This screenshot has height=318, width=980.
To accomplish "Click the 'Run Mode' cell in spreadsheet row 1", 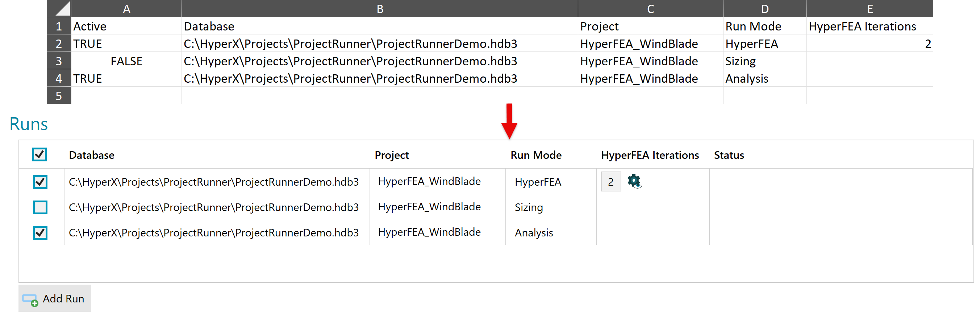I will point(765,26).
